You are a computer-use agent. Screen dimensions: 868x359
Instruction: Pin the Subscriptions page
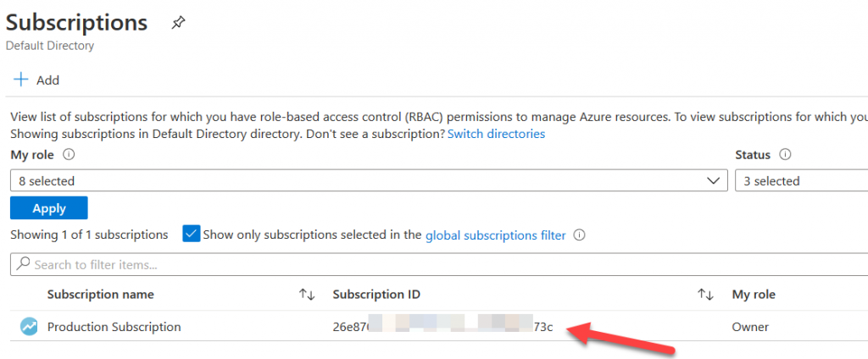(178, 23)
